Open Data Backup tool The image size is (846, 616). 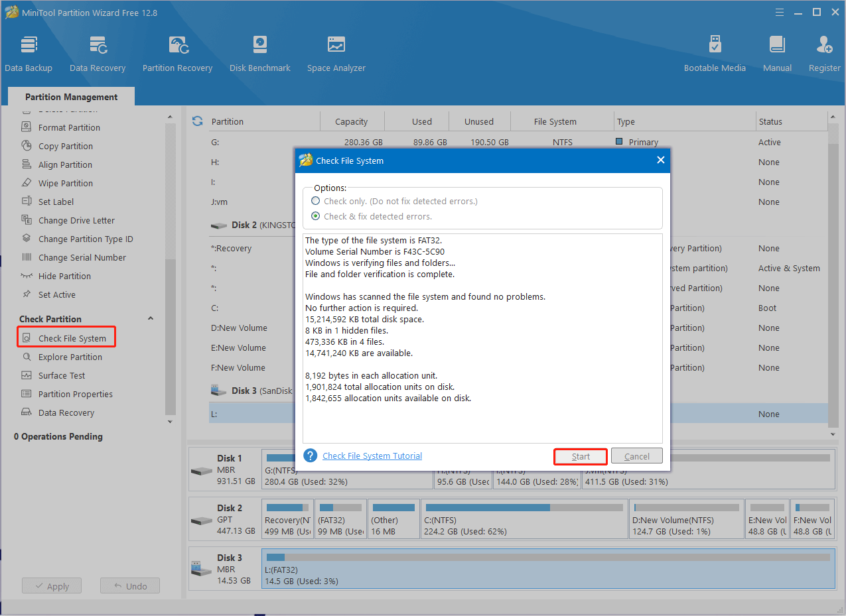[29, 54]
